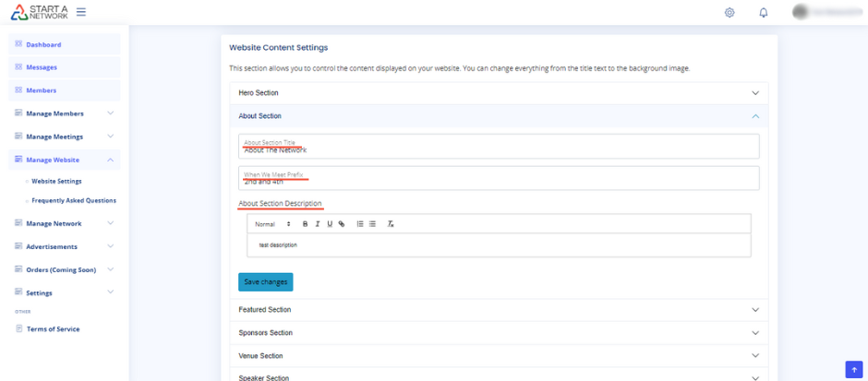Insert a bullet list in editor
This screenshot has height=381, width=868.
click(x=372, y=224)
